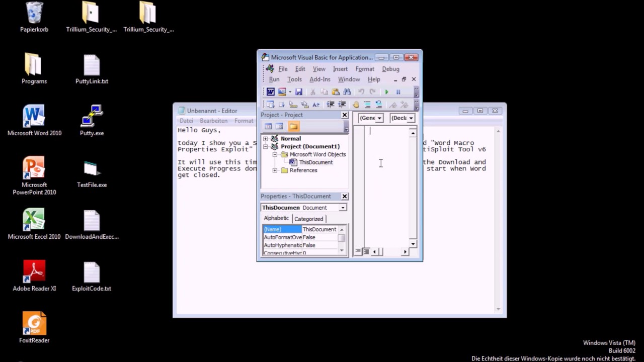Screen dimensions: 644x362
Task: Open the Insert menu
Action: click(x=340, y=69)
